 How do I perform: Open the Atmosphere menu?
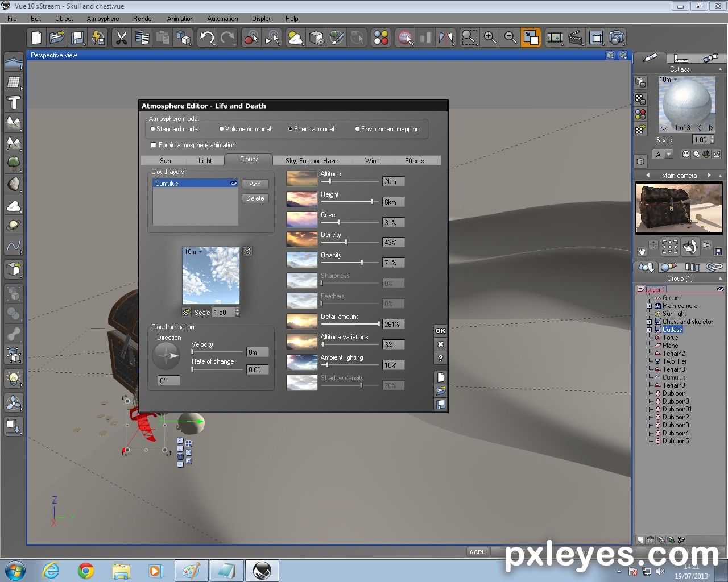pyautogui.click(x=103, y=19)
